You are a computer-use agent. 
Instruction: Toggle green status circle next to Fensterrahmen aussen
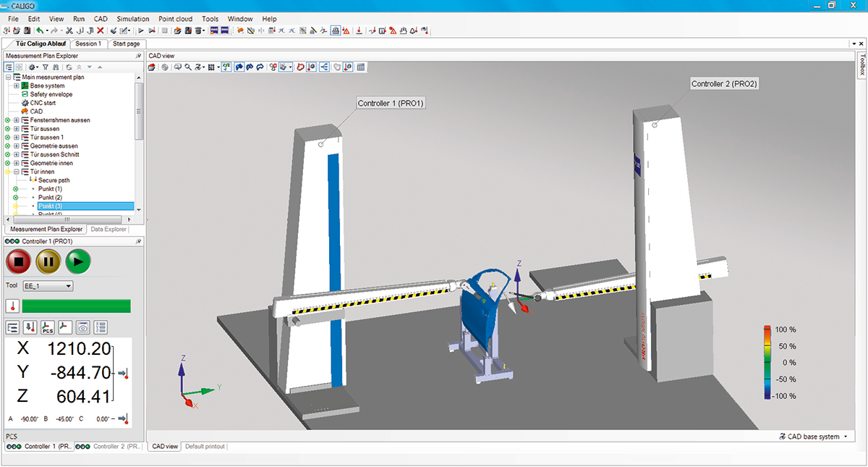pos(7,120)
